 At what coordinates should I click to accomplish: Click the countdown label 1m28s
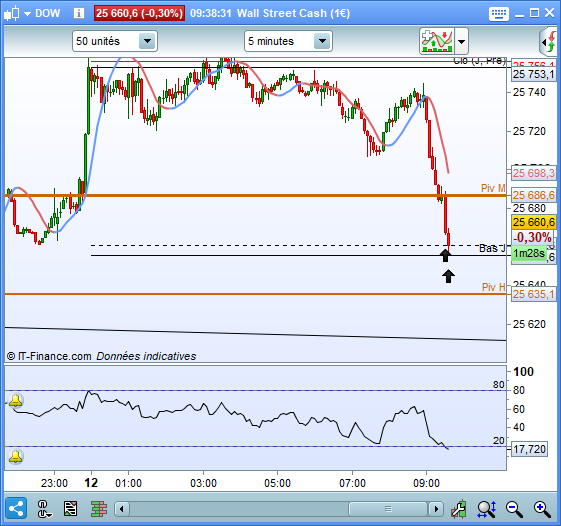click(529, 253)
